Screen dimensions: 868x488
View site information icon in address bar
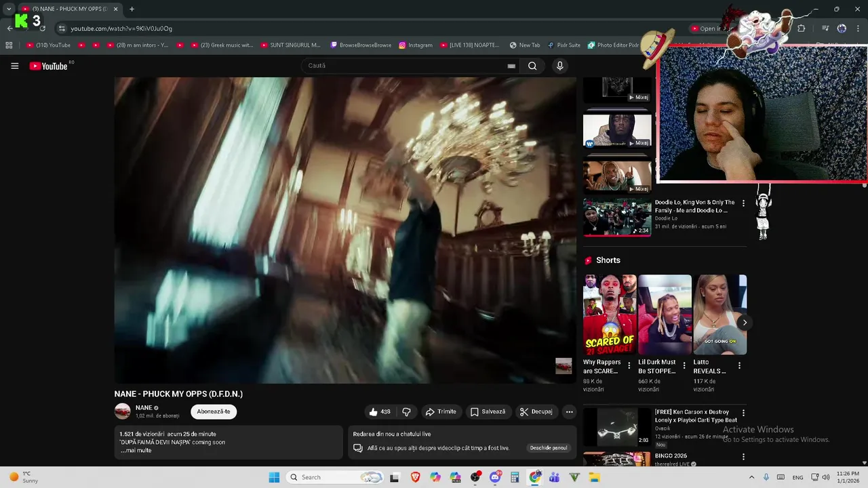point(62,28)
